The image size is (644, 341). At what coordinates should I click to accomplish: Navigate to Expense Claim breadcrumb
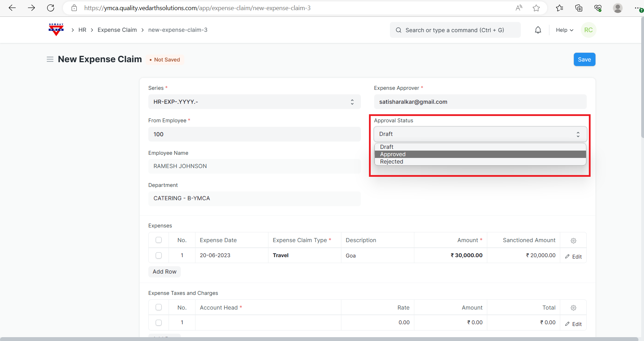click(x=117, y=30)
